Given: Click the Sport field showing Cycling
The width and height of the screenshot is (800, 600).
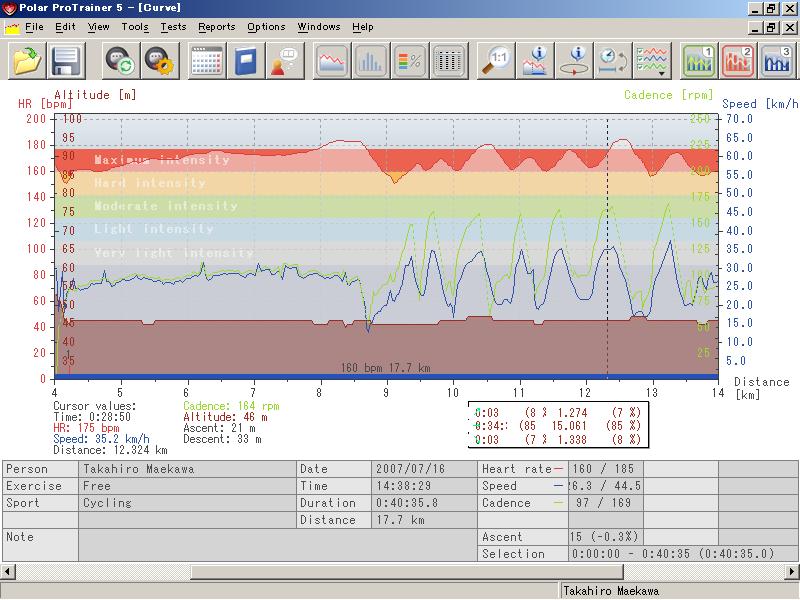Looking at the screenshot, I should 187,503.
